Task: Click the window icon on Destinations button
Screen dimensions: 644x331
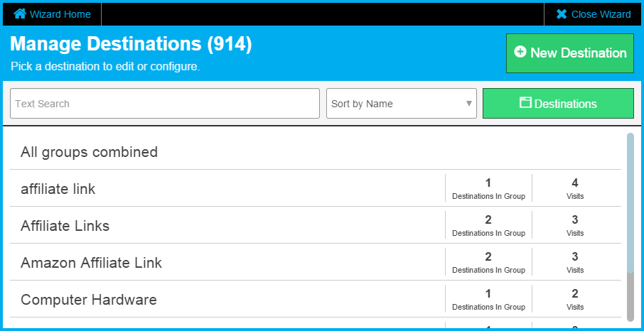Action: pos(525,102)
